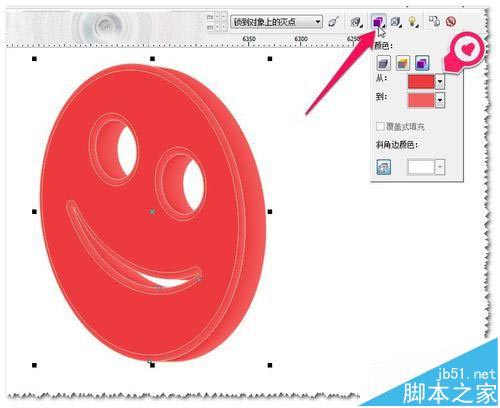Click the upper stepper arrows beside the coordinate field
The height and width of the screenshot is (408, 500).
click(220, 16)
